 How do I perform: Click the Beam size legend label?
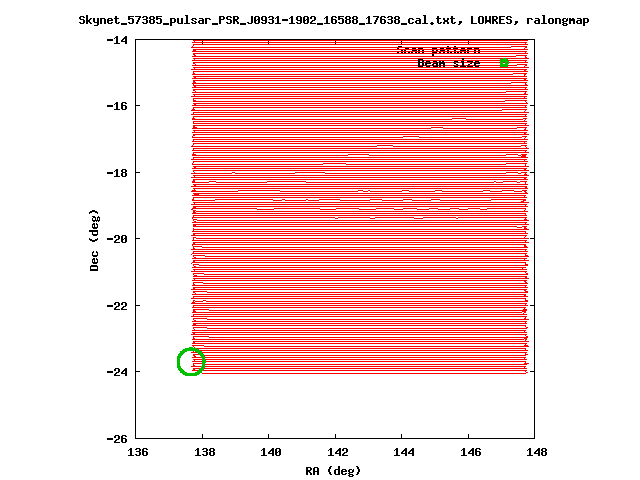[x=449, y=63]
